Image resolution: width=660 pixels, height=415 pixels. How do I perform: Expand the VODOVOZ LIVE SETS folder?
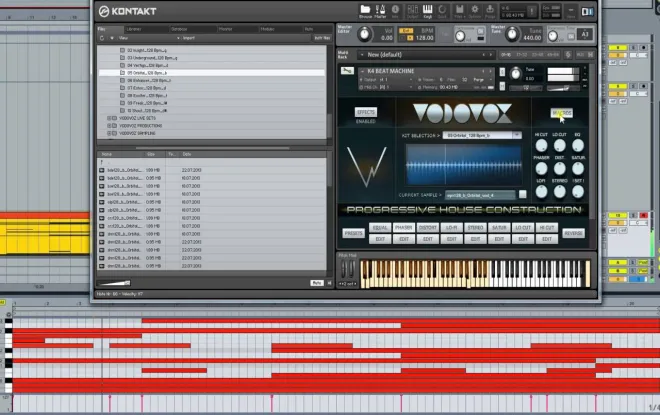[x=109, y=118]
